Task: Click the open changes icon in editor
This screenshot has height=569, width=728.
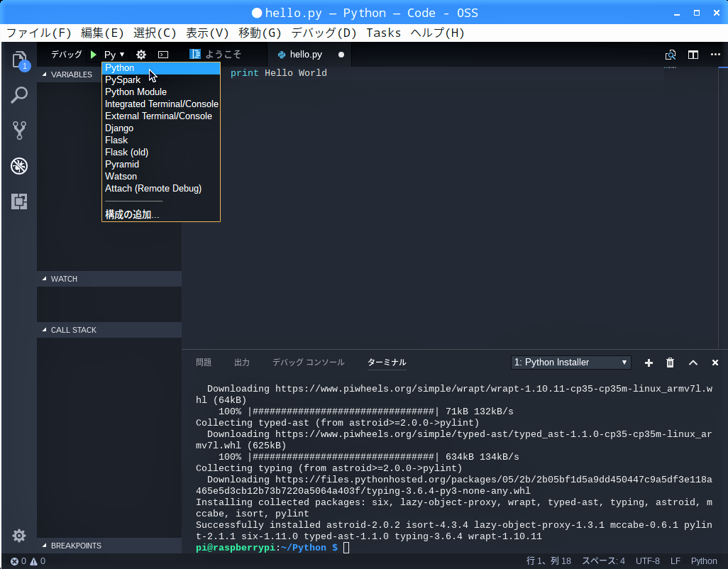Action: point(671,55)
